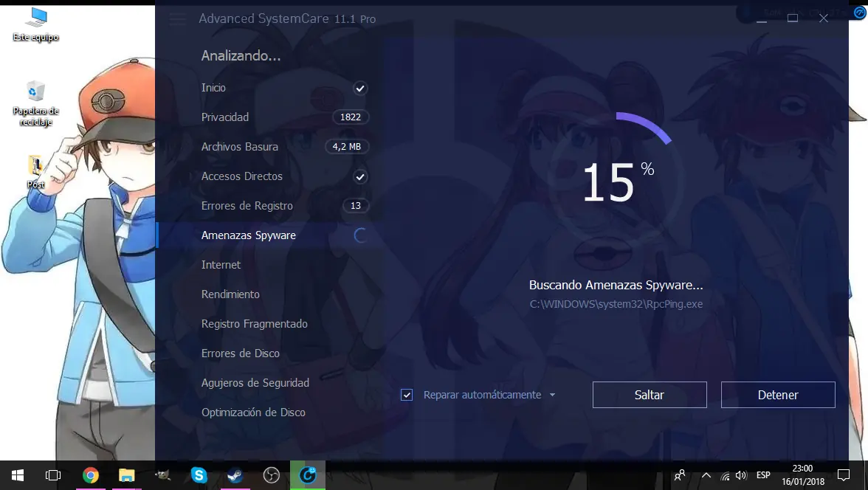Click the Errores de Registro 13 badge
The height and width of the screenshot is (490, 868).
point(356,205)
